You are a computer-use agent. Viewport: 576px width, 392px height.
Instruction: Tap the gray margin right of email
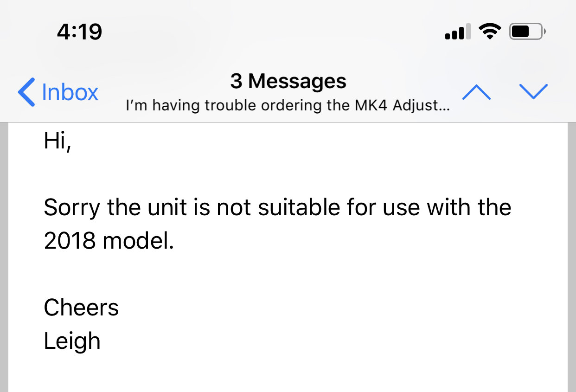(572, 257)
